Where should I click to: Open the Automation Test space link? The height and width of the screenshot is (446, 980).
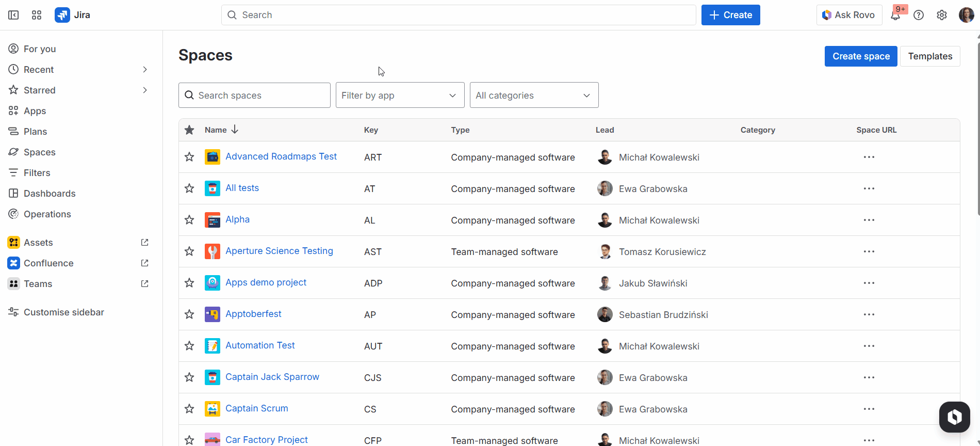click(260, 345)
